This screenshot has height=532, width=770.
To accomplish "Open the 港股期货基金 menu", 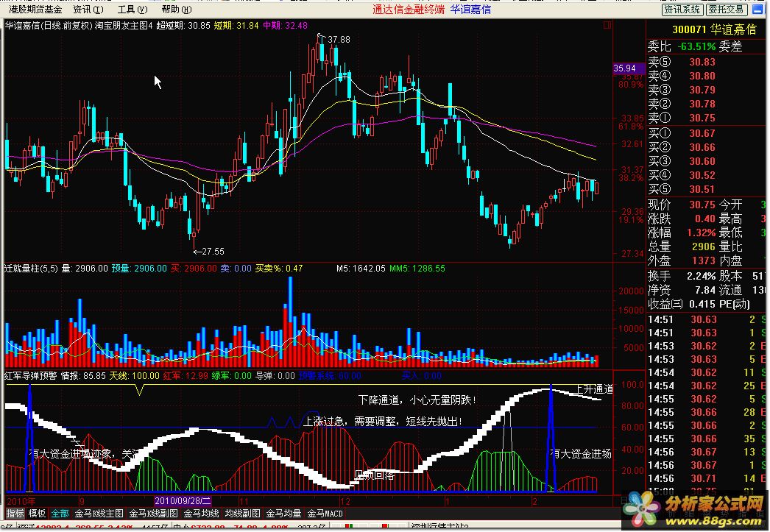I will 35,10.
